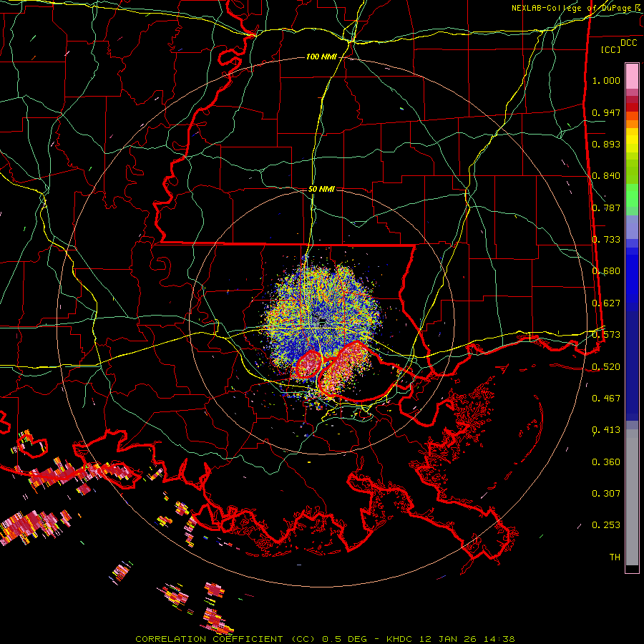Select the 0.520 legend value

pyautogui.click(x=606, y=367)
